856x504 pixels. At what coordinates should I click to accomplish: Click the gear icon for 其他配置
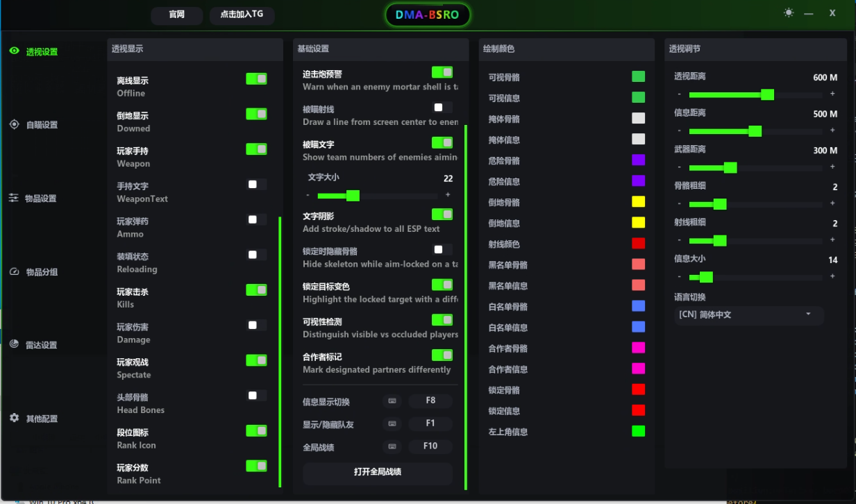coord(14,418)
